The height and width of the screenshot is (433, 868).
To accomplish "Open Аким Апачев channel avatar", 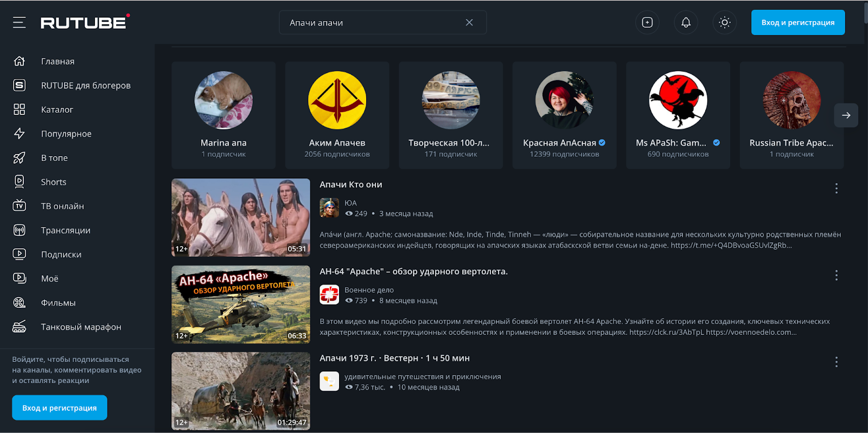I will 337,100.
